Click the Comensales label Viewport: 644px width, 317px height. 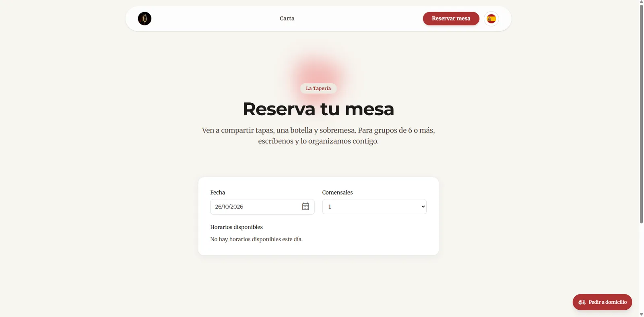pyautogui.click(x=337, y=193)
